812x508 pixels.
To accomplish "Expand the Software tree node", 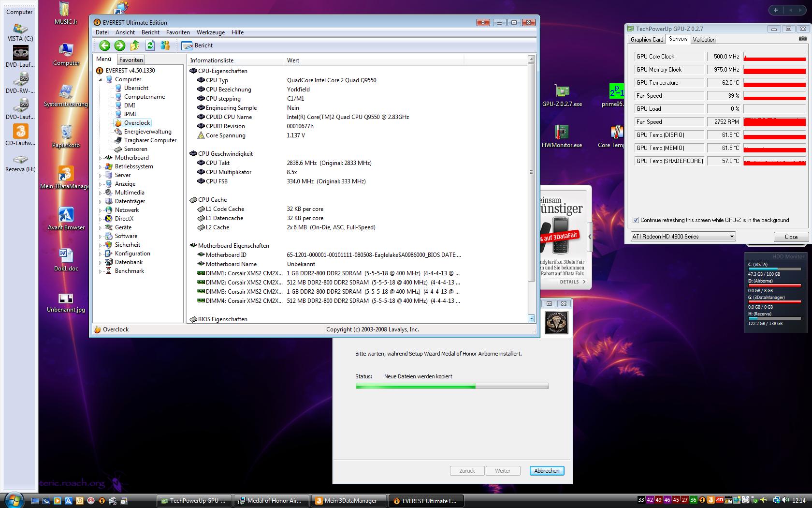I will tap(101, 236).
